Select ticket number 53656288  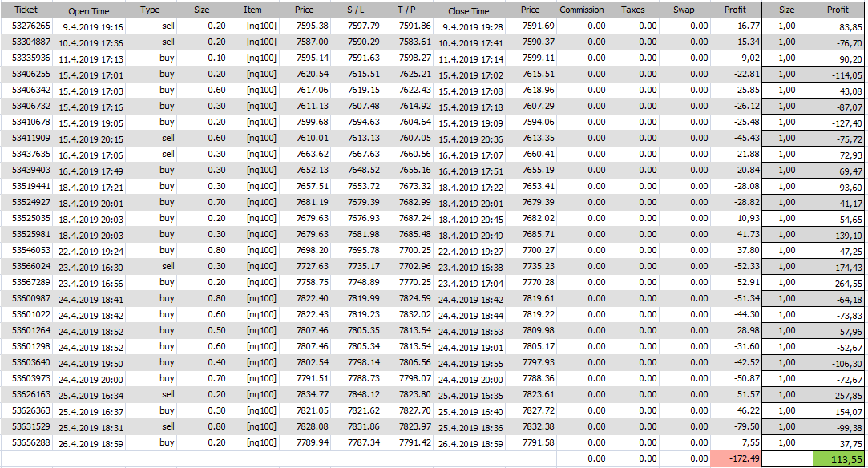(32, 442)
